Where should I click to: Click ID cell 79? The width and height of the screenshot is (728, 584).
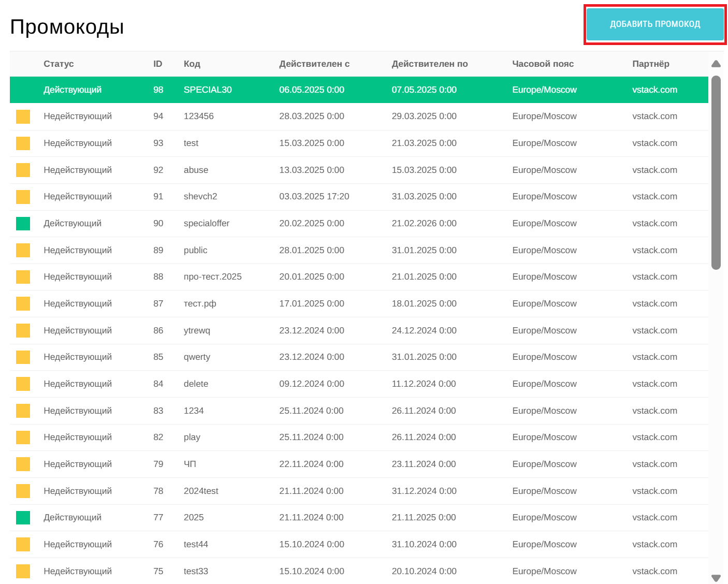(x=158, y=464)
